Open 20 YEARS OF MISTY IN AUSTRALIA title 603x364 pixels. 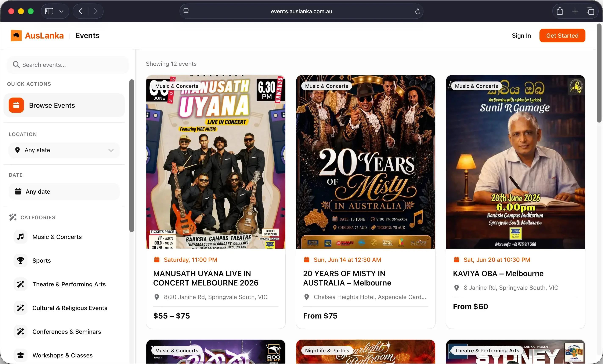[x=347, y=278]
